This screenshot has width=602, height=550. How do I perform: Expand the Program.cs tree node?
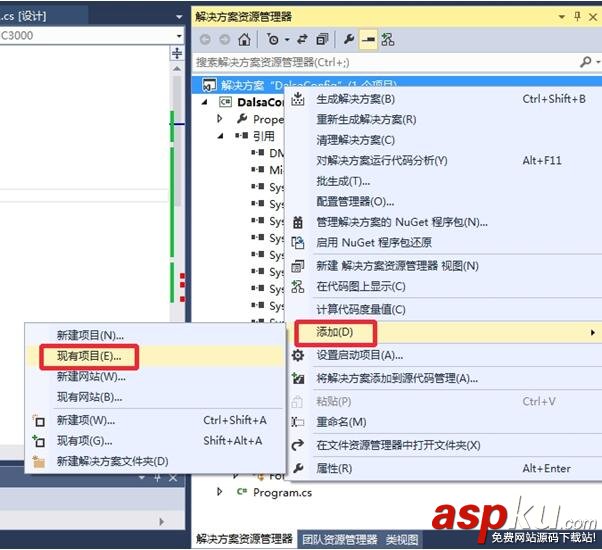click(219, 492)
